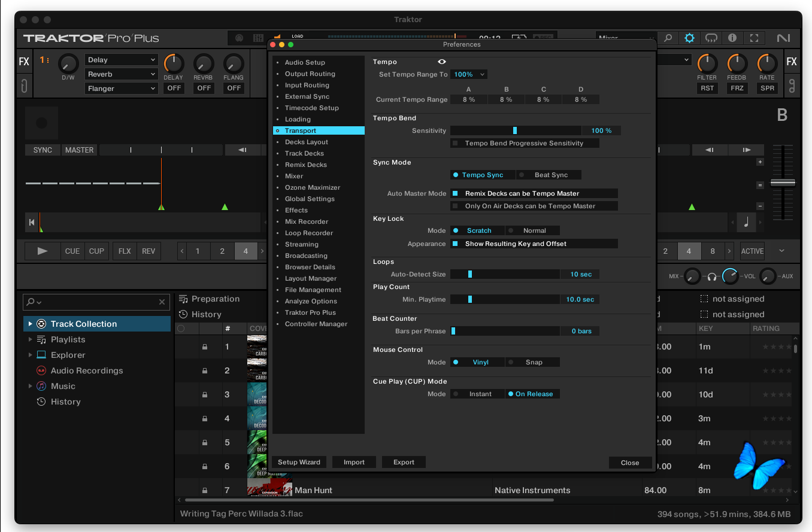Screen dimensions: 812x532
Task: Click the browser search input field
Action: point(96,302)
